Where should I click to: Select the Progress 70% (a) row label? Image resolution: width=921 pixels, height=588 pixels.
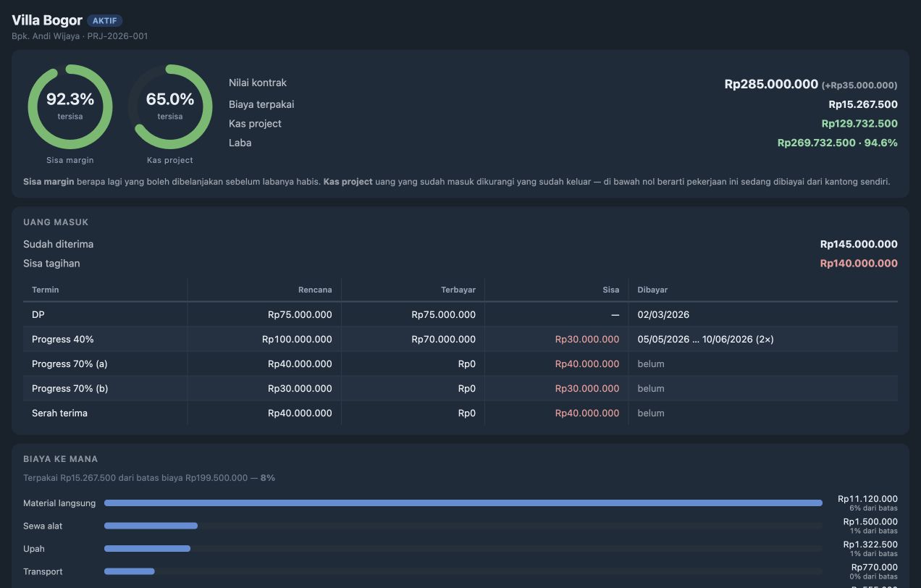tap(70, 364)
